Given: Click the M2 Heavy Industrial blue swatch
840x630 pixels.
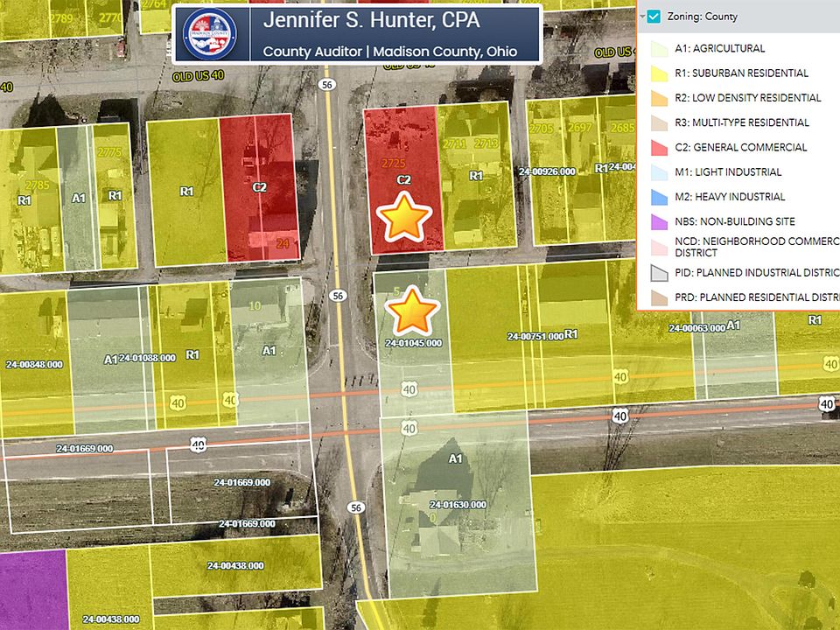Looking at the screenshot, I should 659,198.
